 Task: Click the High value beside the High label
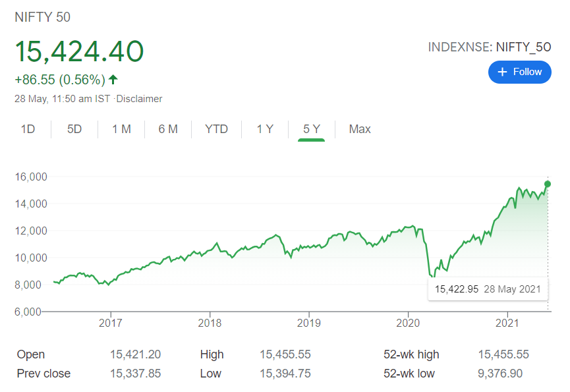click(285, 354)
